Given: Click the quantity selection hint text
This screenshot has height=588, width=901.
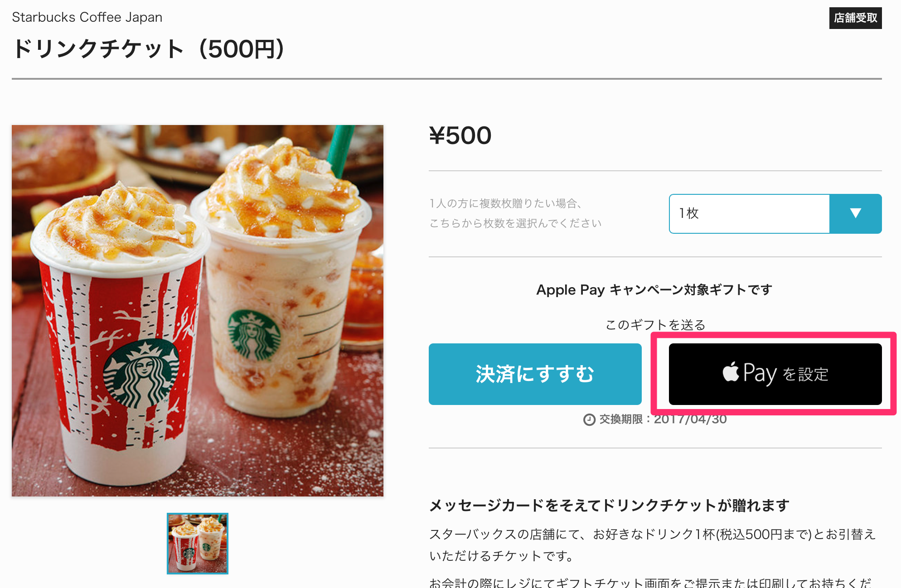Looking at the screenshot, I should click(x=515, y=213).
